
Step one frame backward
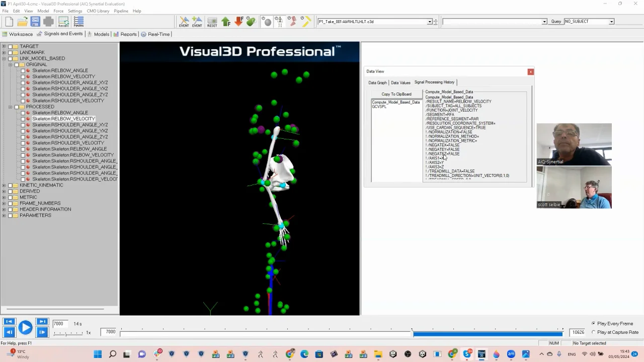pyautogui.click(x=9, y=332)
